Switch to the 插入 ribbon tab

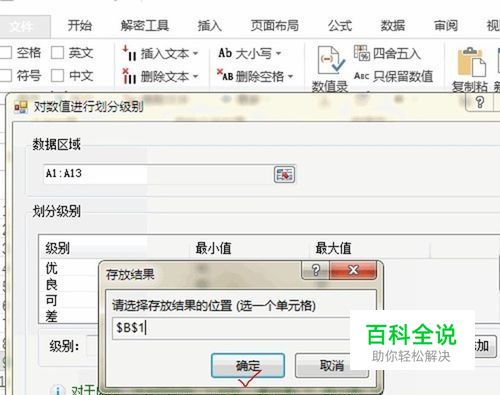coord(209,26)
